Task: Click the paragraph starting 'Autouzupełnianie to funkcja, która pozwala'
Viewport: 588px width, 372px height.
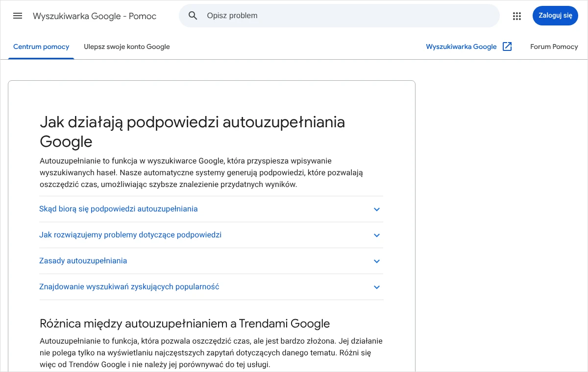Action: click(211, 353)
